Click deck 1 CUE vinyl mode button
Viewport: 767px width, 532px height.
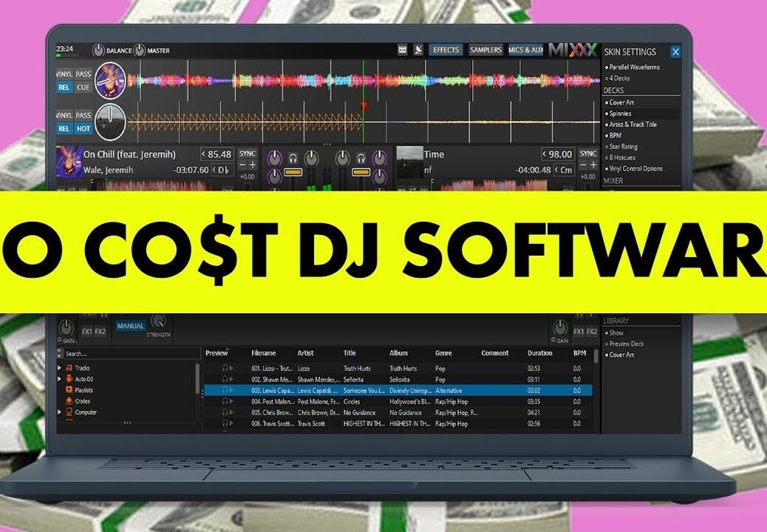(x=83, y=87)
